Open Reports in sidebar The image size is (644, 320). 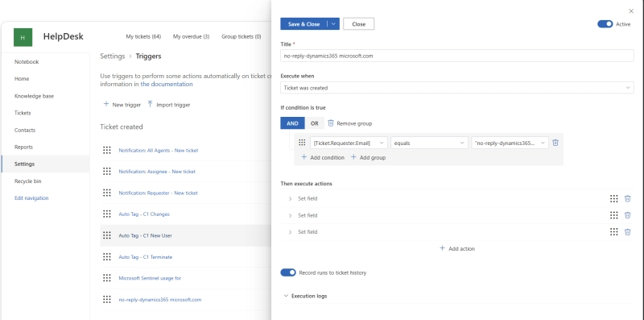click(23, 147)
